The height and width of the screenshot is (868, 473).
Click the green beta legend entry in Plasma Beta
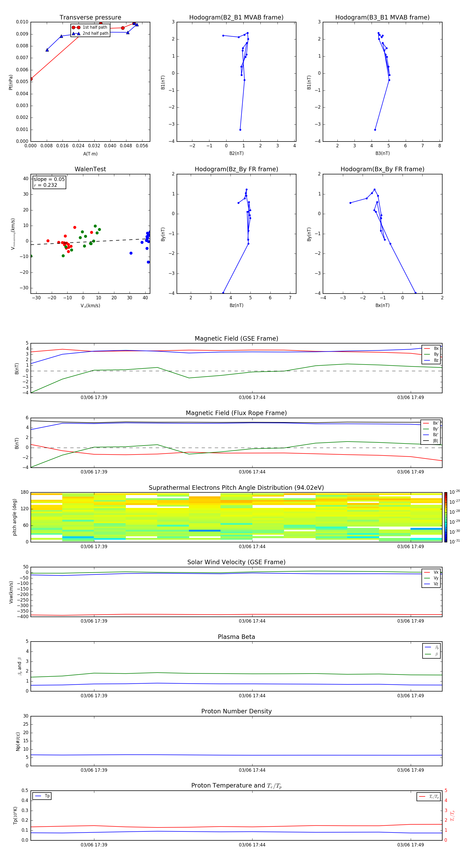click(x=431, y=654)
